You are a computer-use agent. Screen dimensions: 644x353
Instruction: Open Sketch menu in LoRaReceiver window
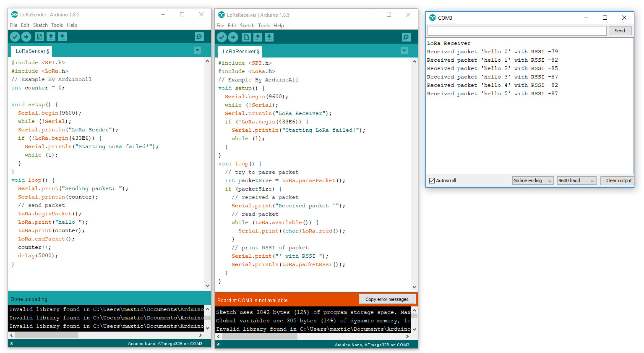pos(247,26)
